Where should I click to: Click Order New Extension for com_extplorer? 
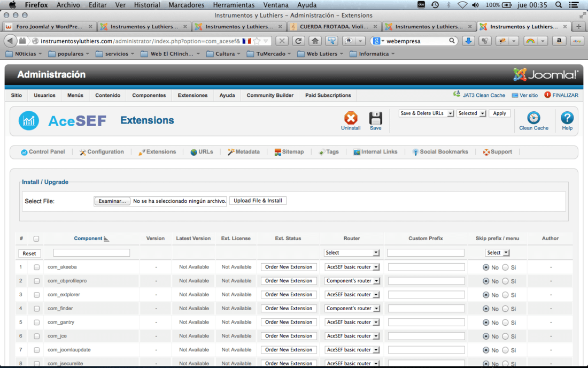click(x=289, y=295)
